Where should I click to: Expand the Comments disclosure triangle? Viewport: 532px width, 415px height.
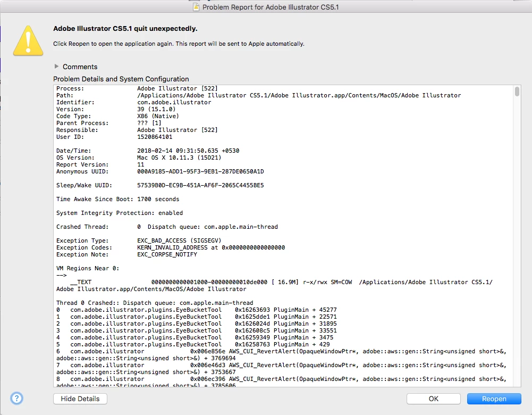tap(57, 66)
